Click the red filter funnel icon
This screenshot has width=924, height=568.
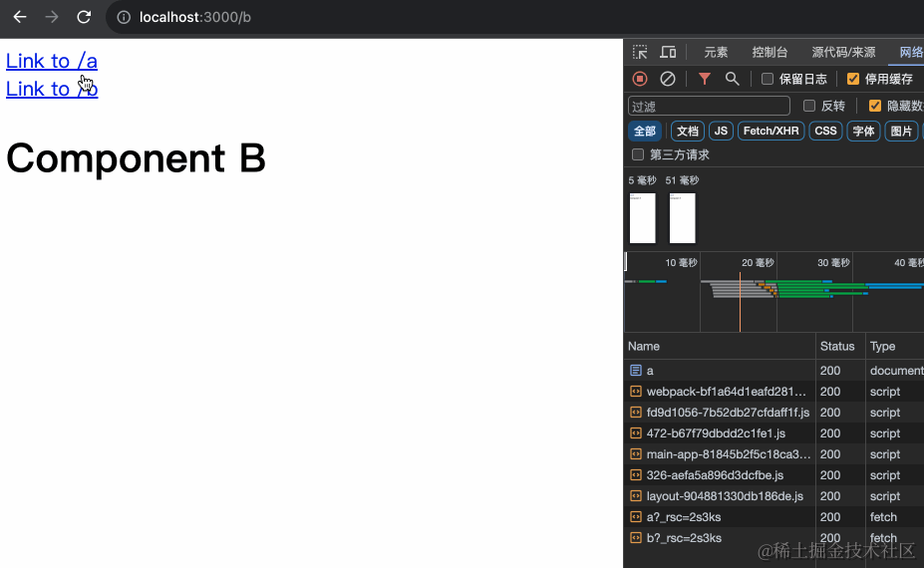[705, 79]
